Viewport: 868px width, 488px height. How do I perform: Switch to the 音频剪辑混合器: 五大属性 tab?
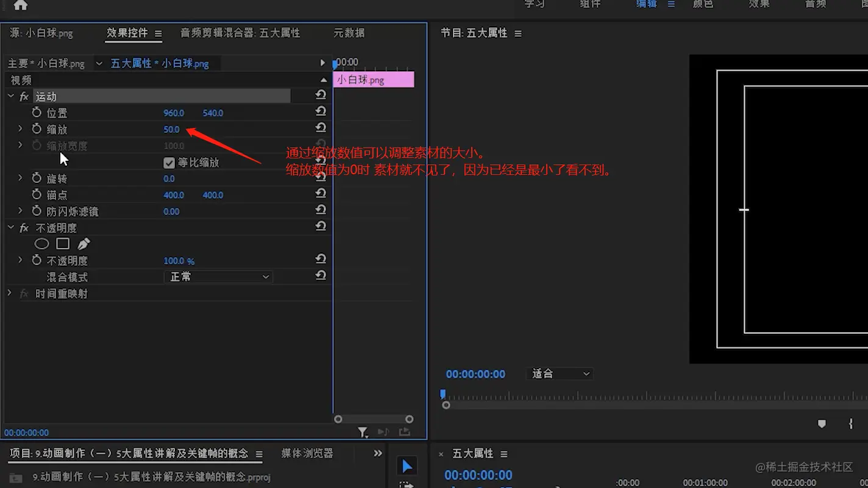coord(240,34)
